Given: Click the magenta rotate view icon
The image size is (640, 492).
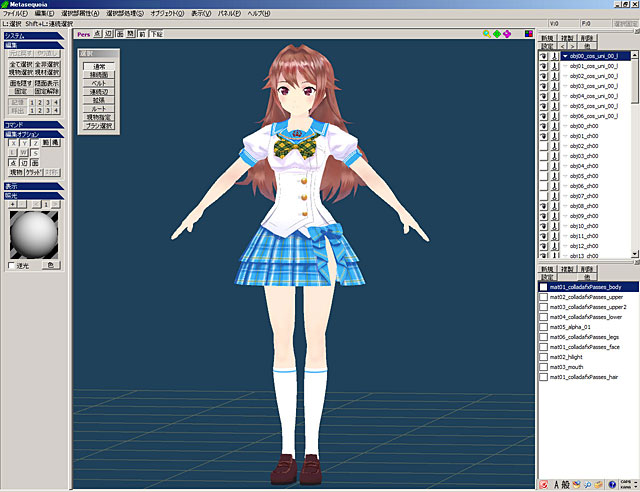Looking at the screenshot, I should [507, 34].
